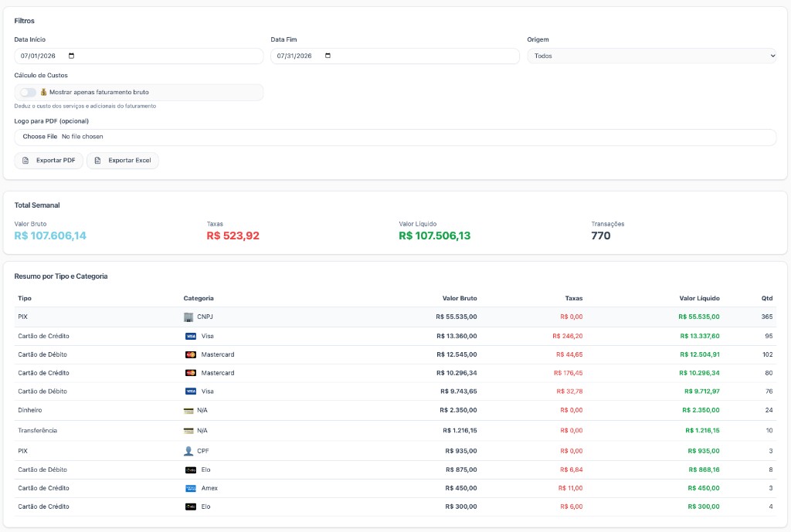Click the Qtd column header
The width and height of the screenshot is (791, 532).
[x=767, y=299]
